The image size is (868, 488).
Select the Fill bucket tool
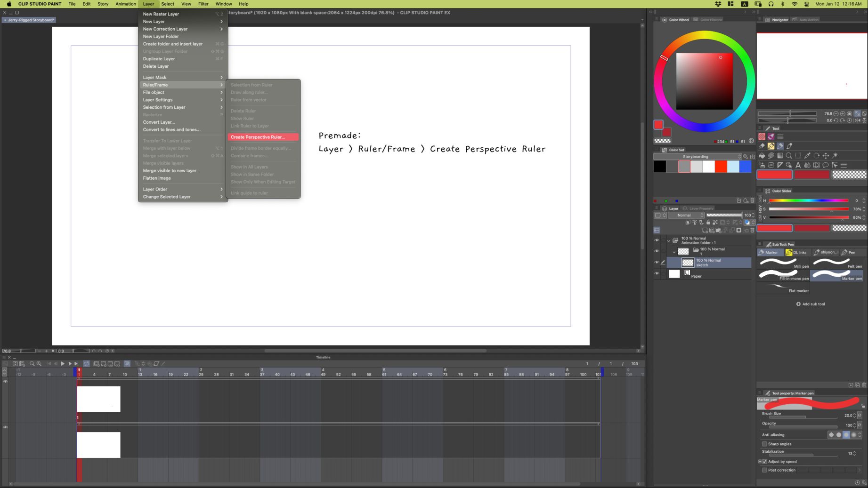click(762, 156)
